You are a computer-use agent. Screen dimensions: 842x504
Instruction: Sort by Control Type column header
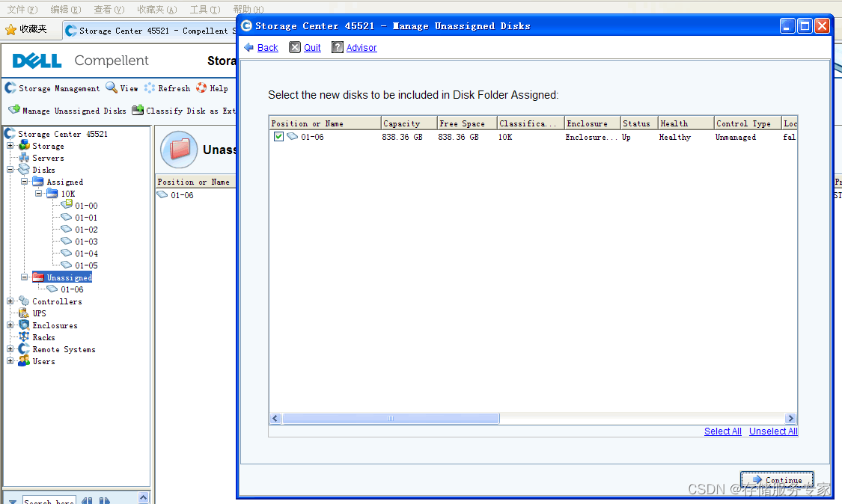748,123
